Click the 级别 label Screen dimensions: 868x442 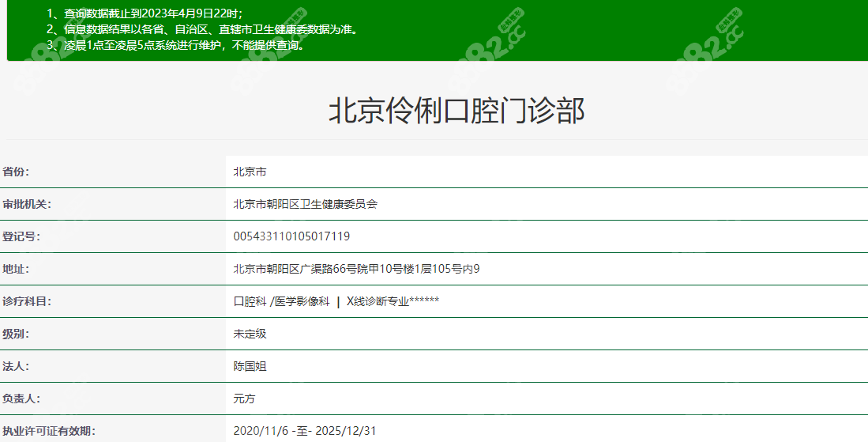point(16,334)
